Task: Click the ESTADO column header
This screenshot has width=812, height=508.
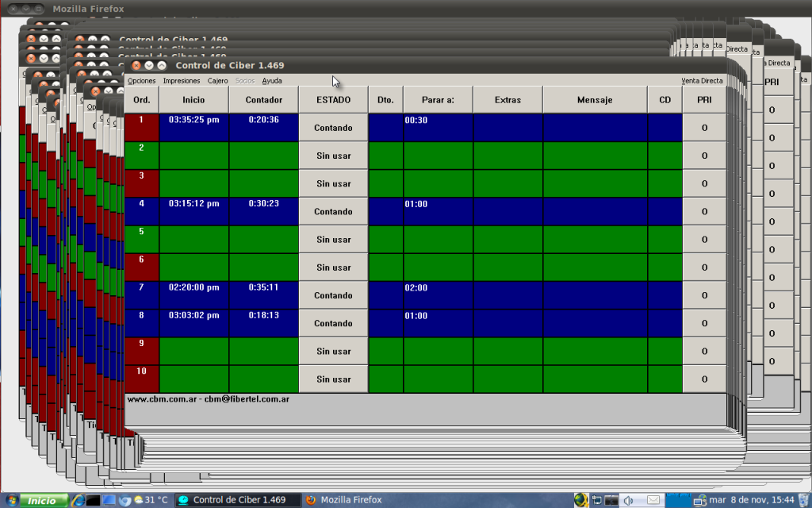Action: tap(334, 100)
